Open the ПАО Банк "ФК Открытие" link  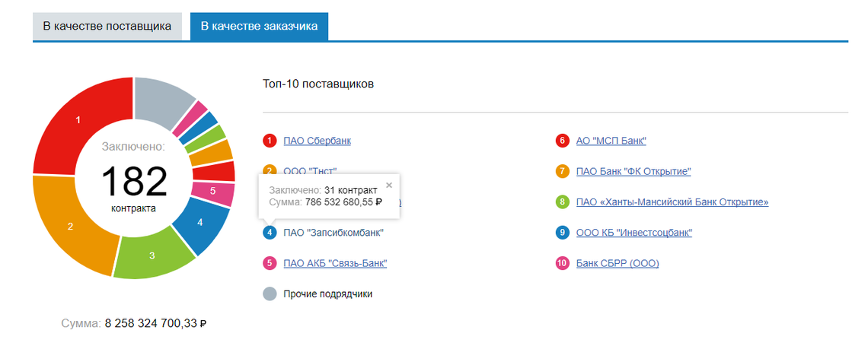point(633,171)
